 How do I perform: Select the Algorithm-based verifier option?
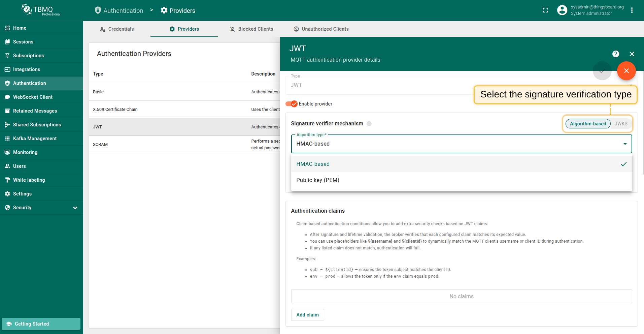click(x=588, y=124)
